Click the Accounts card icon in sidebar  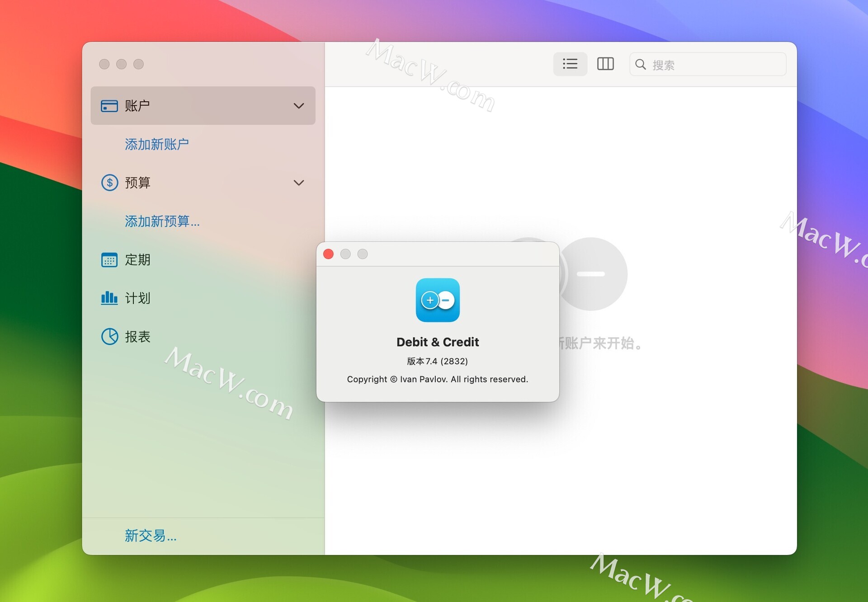[109, 106]
